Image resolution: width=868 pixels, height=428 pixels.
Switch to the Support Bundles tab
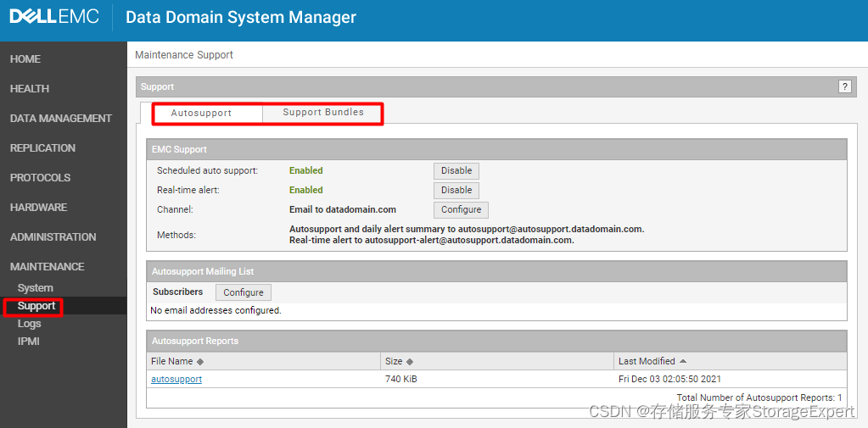pyautogui.click(x=323, y=112)
